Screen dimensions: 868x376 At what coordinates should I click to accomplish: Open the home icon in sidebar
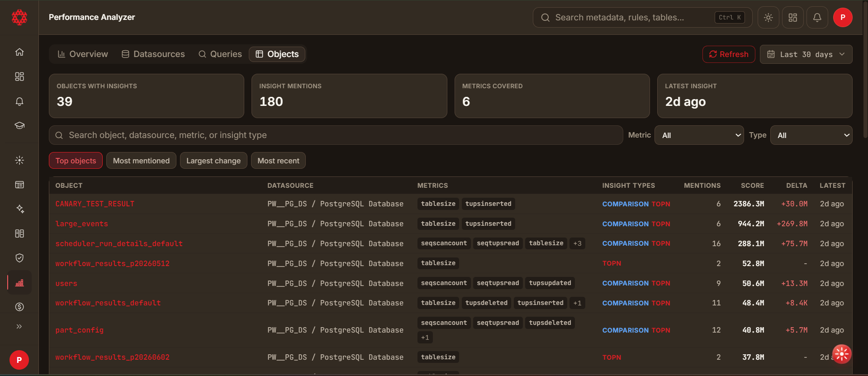click(19, 52)
